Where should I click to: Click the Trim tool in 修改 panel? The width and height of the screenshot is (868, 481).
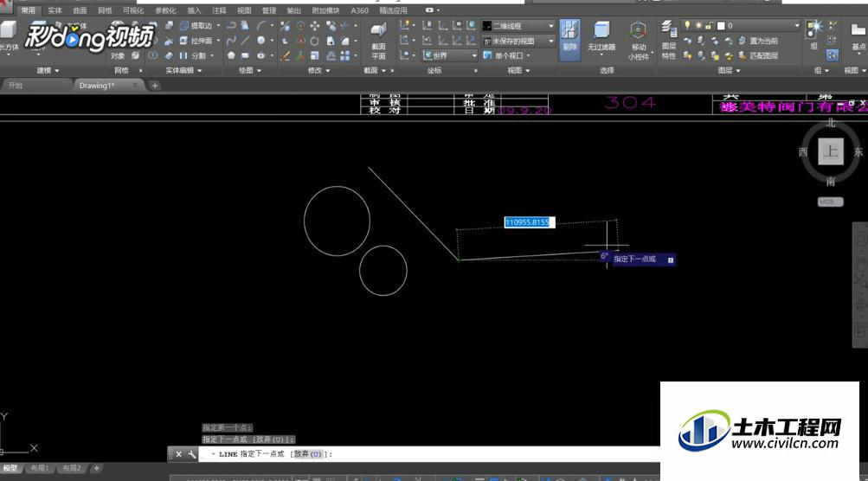[345, 25]
